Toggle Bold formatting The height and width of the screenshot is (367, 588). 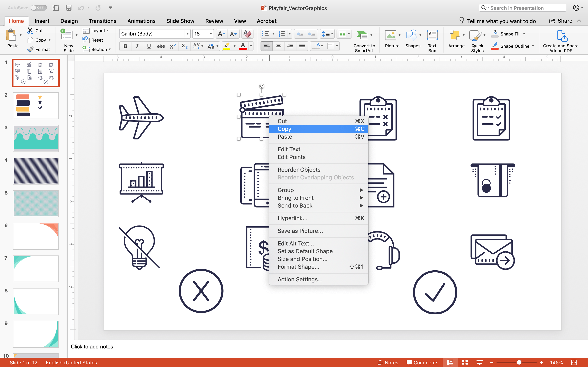(x=125, y=46)
